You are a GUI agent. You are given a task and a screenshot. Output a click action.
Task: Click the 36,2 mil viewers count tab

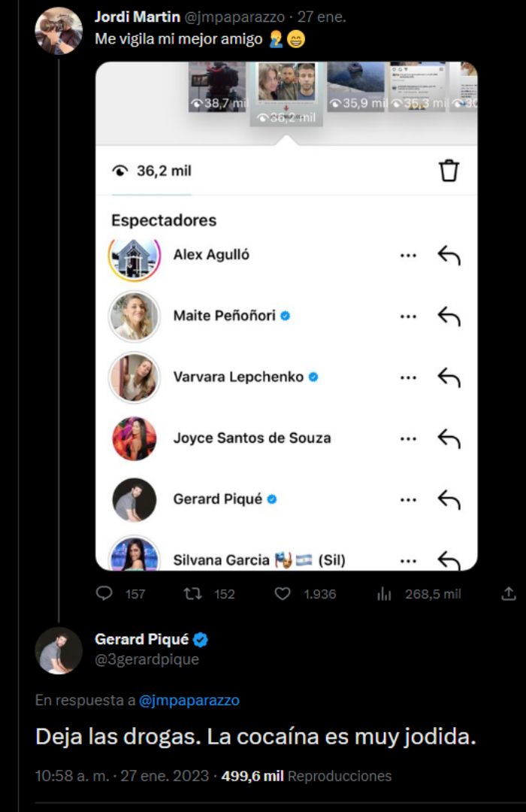(152, 171)
